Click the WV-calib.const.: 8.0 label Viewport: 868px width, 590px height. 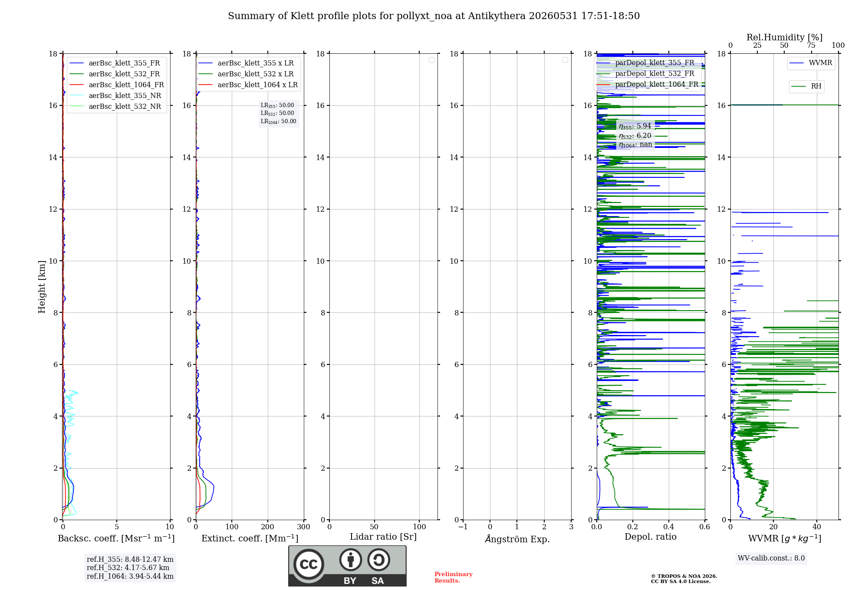[x=771, y=558]
